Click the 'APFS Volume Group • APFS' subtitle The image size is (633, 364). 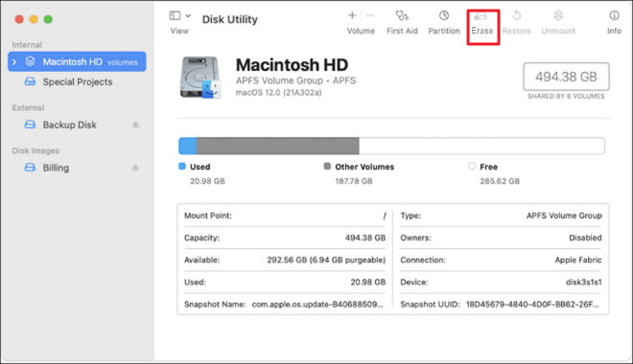(295, 80)
